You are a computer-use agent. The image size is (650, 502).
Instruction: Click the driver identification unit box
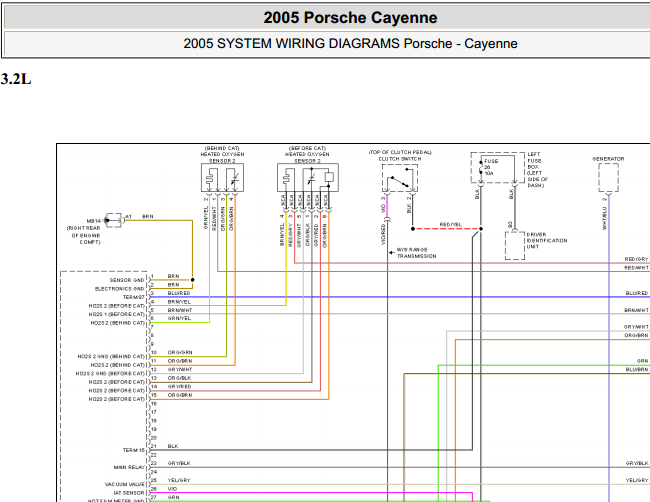[x=515, y=245]
